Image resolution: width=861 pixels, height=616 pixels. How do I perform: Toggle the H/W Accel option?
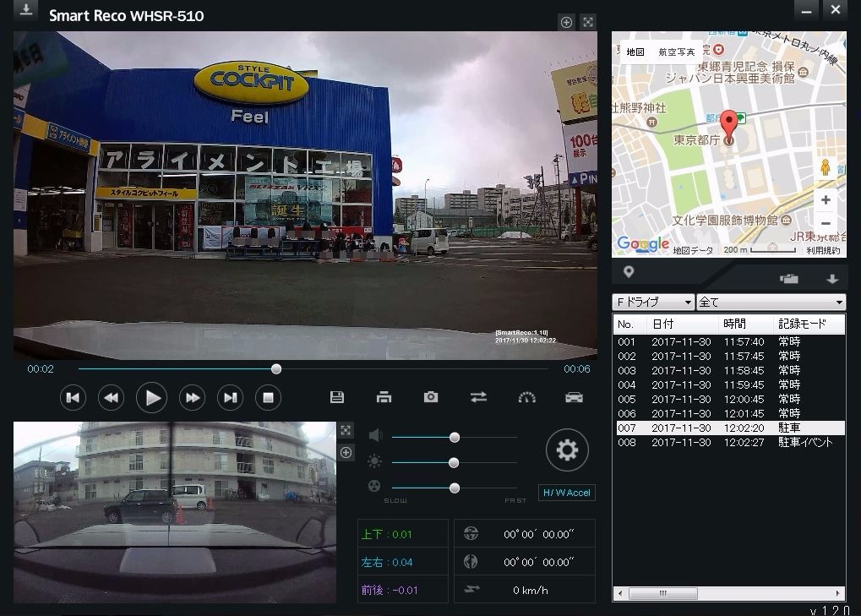[566, 493]
